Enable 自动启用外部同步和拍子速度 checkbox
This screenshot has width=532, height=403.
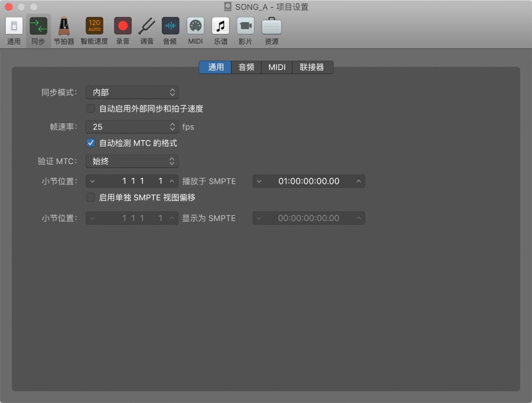click(91, 109)
